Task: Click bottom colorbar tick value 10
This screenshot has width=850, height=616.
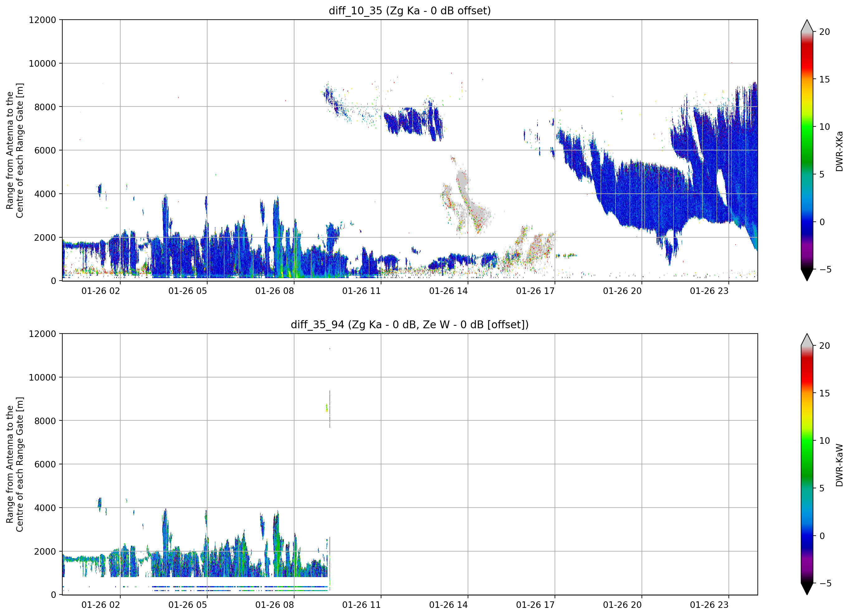Action: tap(824, 441)
